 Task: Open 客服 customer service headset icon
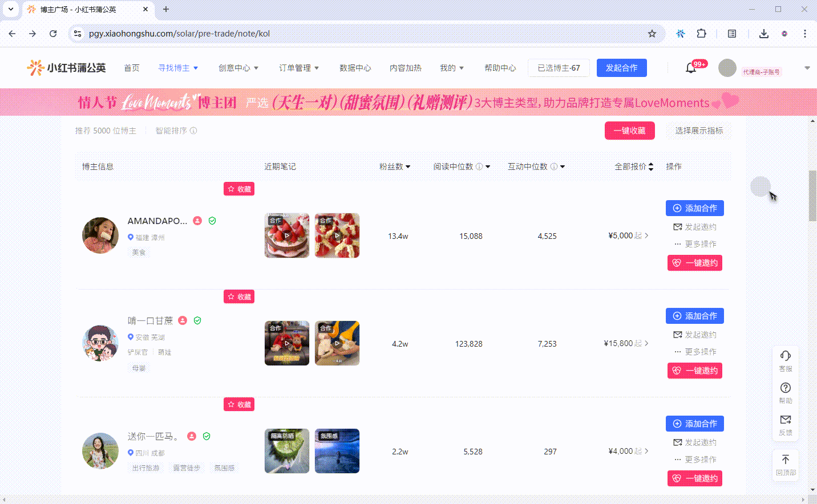point(786,356)
